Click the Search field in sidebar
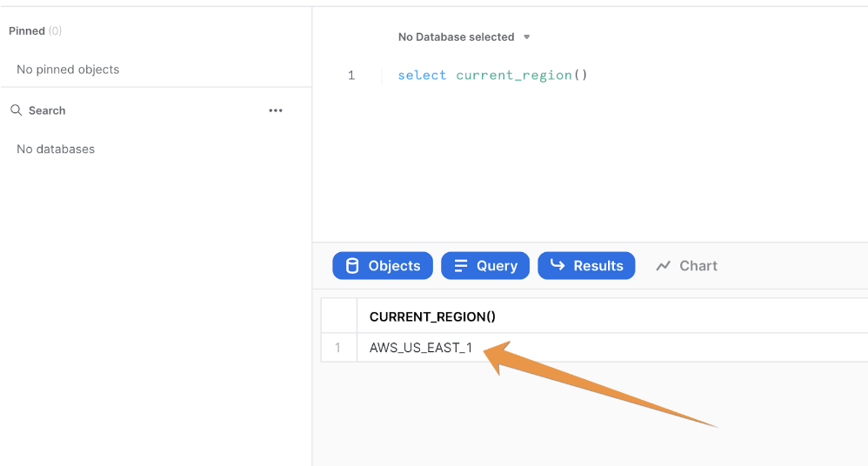868x466 pixels. 47,110
